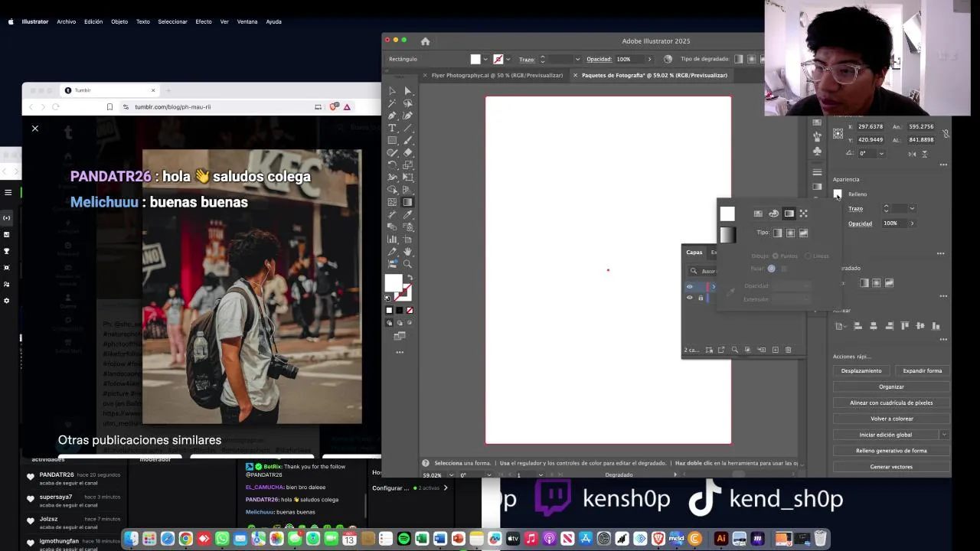The height and width of the screenshot is (551, 980).
Task: Expand the first layer chevron
Action: 714,286
